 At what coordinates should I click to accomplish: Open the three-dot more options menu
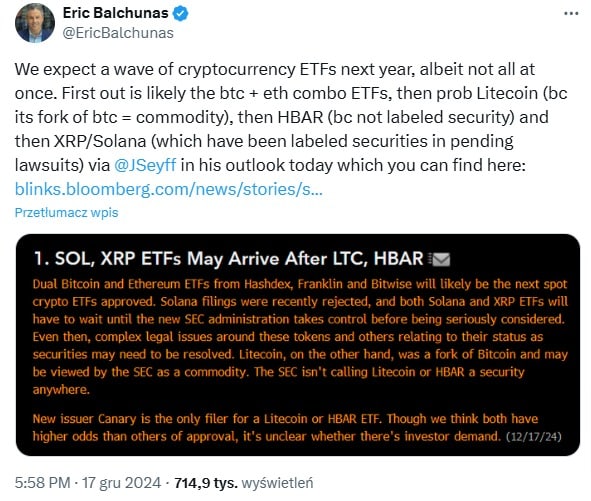coord(571,14)
